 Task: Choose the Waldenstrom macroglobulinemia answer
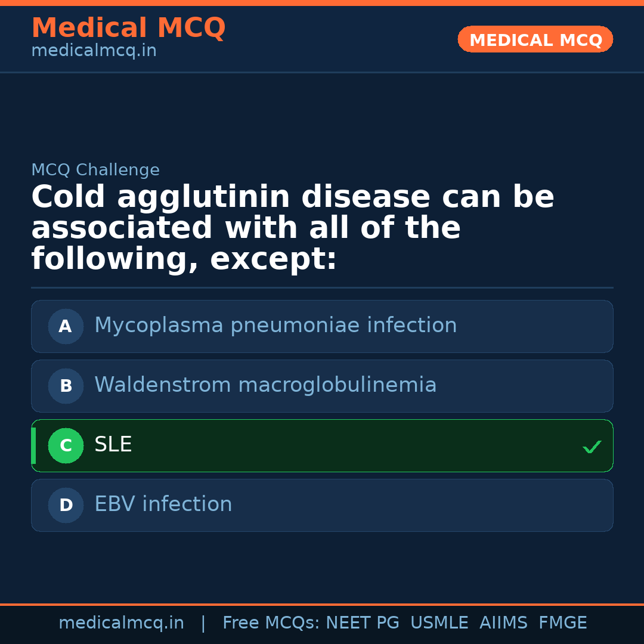[x=265, y=385]
